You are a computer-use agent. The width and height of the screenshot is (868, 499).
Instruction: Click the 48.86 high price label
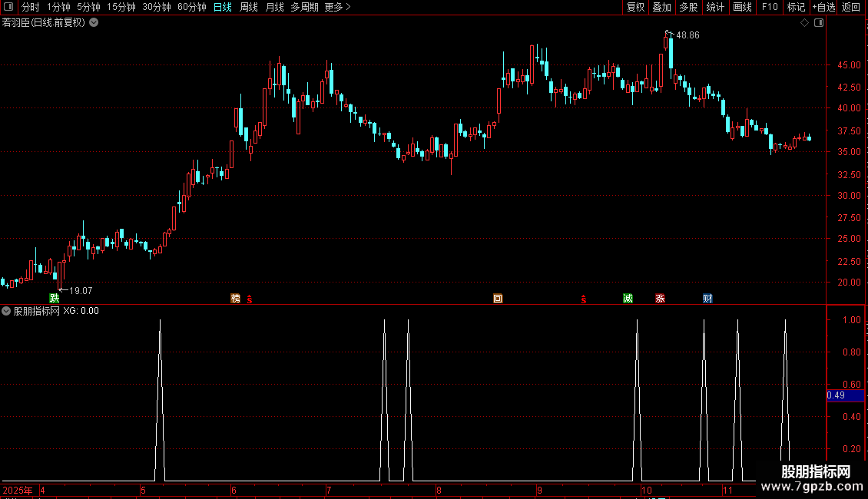tap(687, 35)
